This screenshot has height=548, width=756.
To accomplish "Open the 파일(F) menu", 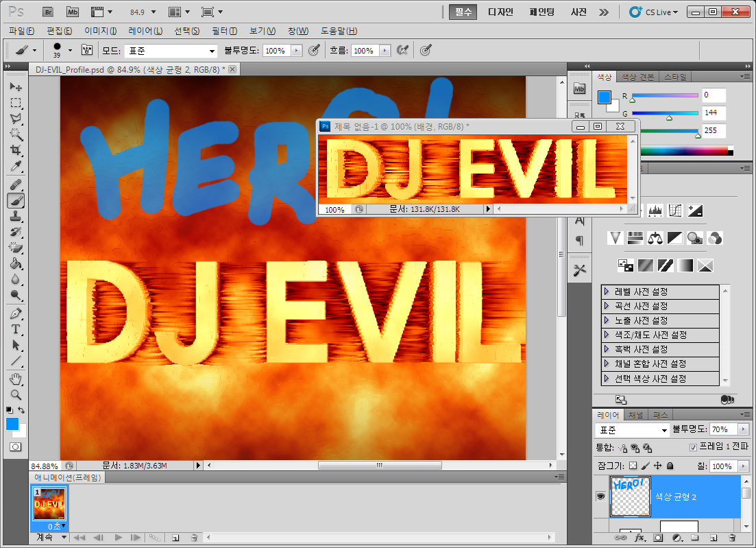I will pos(22,31).
